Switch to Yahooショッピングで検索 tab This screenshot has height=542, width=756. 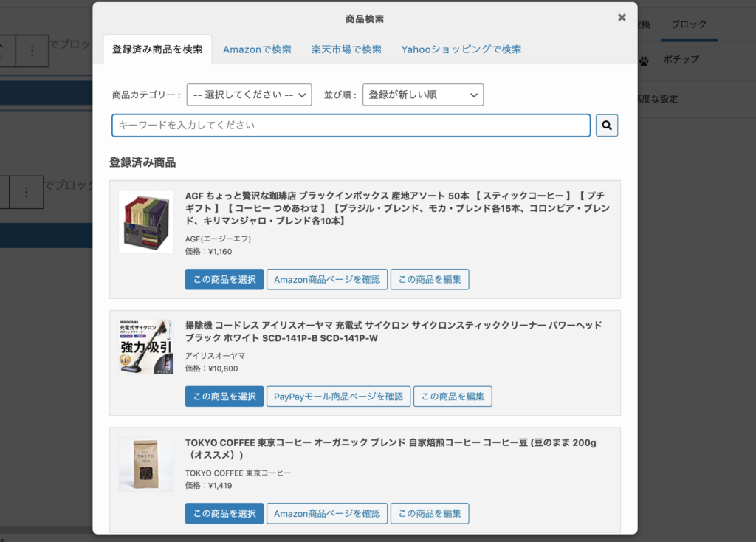[x=461, y=49]
